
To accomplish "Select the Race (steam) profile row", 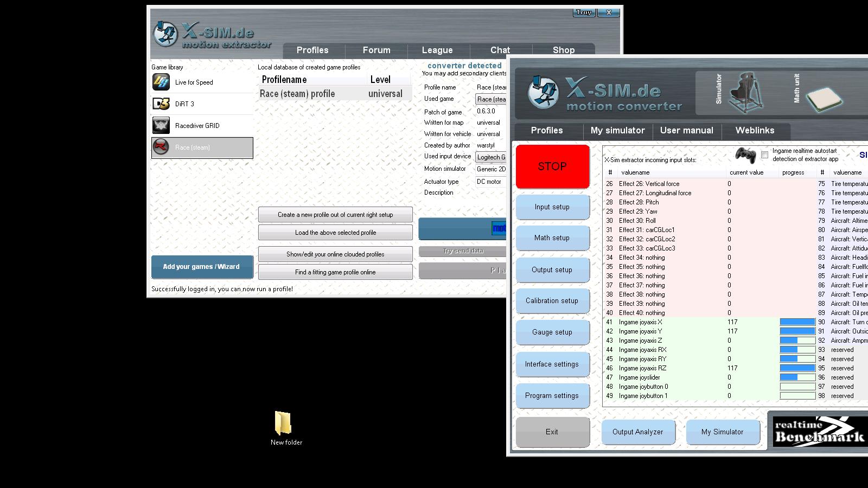I will [334, 94].
